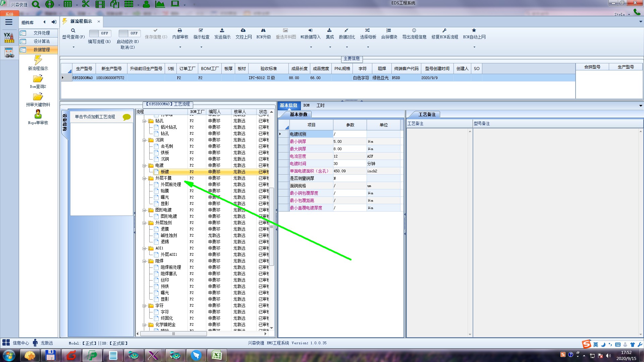This screenshot has width=644, height=362.
Task: Click ECN自动上网 star icon
Action: point(474,31)
